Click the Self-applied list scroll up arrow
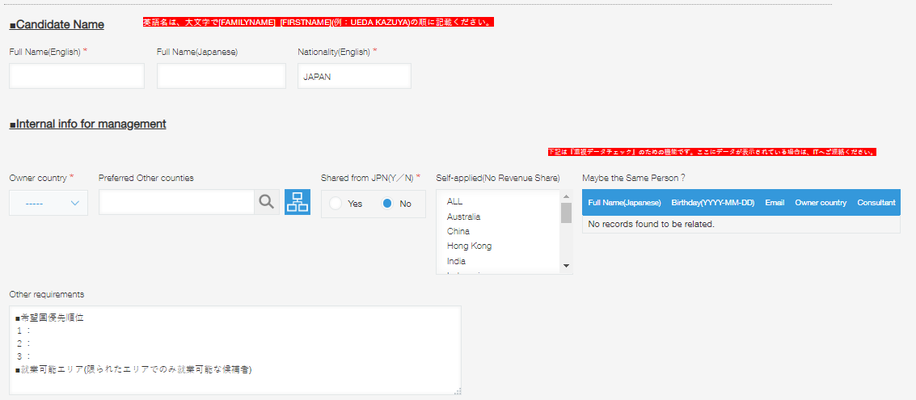 pyautogui.click(x=565, y=196)
